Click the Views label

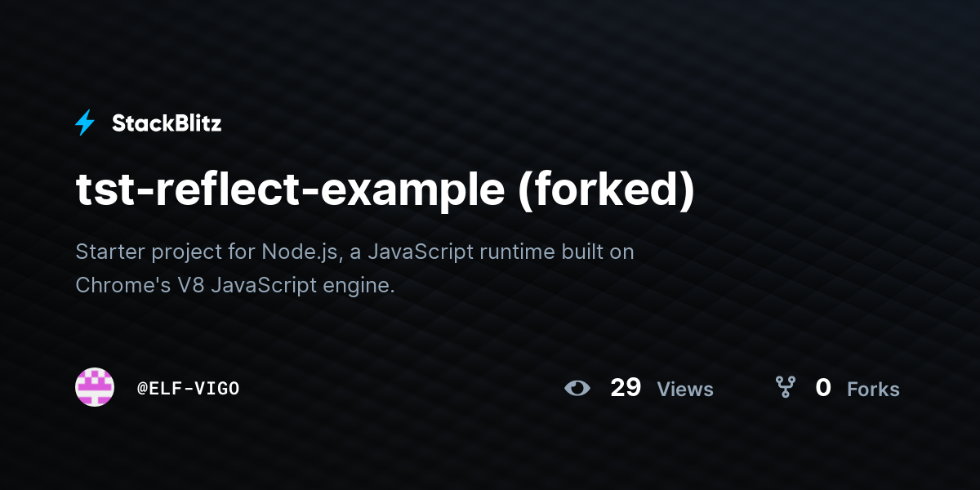click(x=685, y=390)
